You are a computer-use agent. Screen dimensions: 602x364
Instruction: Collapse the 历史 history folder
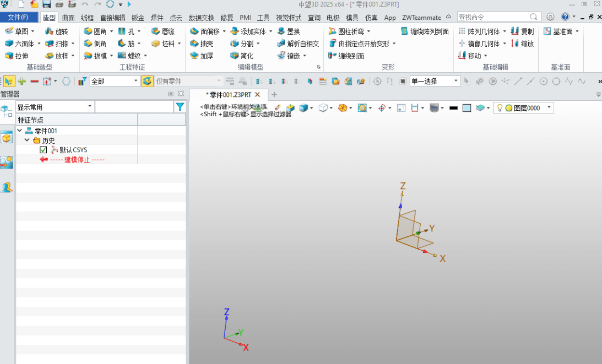coord(27,140)
